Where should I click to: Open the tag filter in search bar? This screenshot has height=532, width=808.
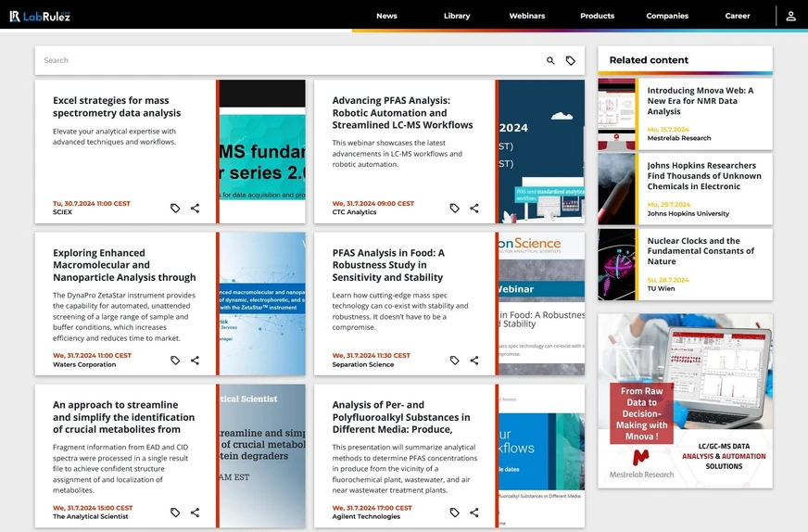(x=571, y=60)
